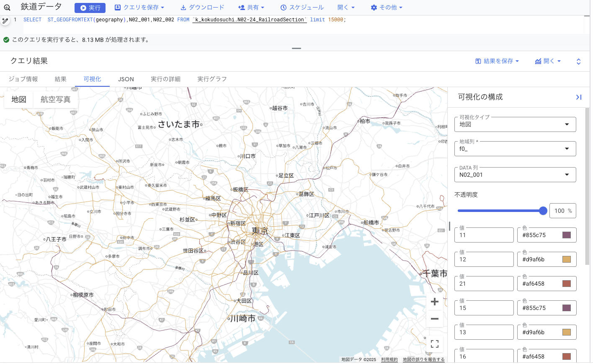The image size is (593, 364).
Task: Click the opacity percent field showing 100
Action: point(562,211)
